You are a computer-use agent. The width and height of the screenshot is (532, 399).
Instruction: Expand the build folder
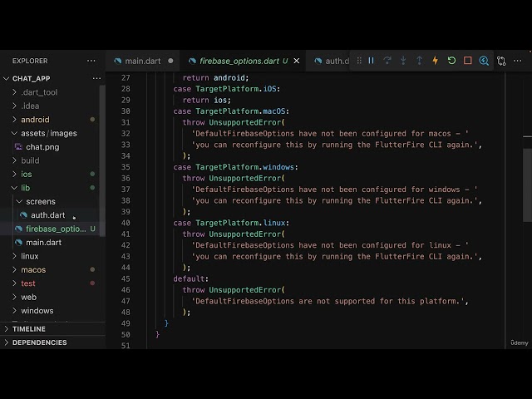pyautogui.click(x=30, y=160)
